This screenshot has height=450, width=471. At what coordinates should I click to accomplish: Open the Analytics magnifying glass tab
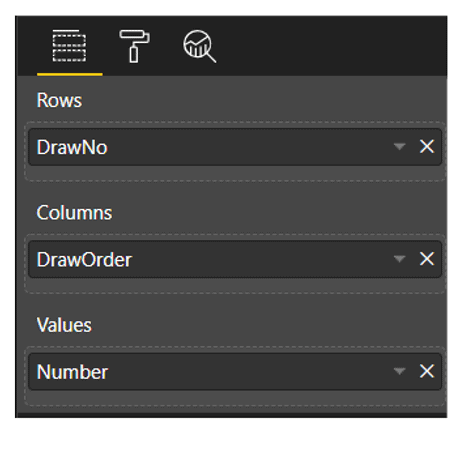coord(200,46)
